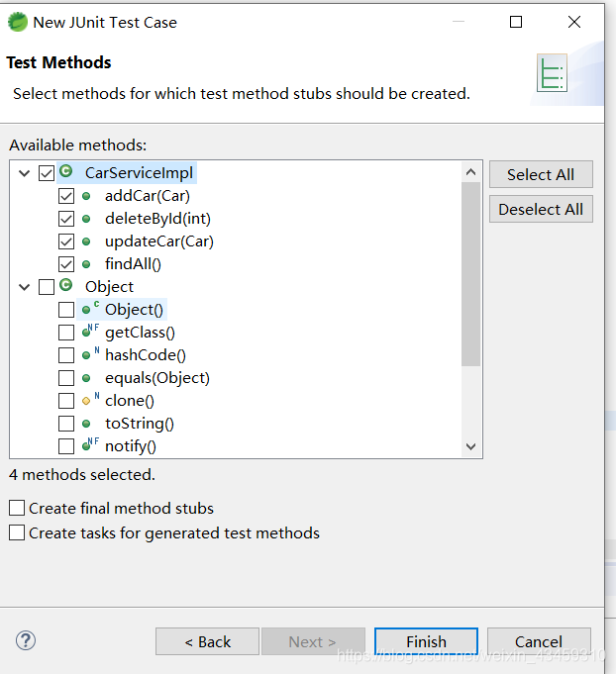Enable Create final method stubs

coord(17,508)
